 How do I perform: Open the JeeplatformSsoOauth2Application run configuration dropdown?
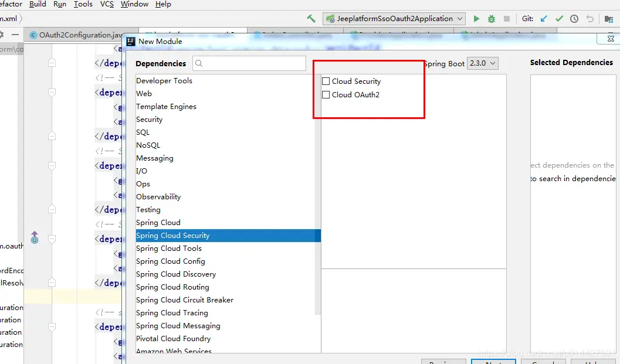point(394,19)
